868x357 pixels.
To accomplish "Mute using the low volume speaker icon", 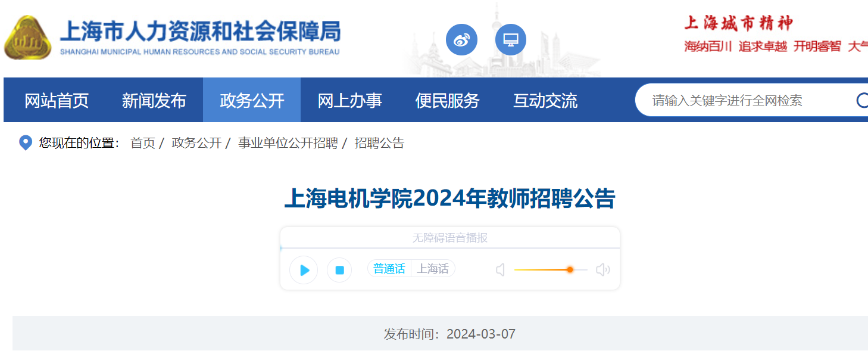I will [500, 270].
